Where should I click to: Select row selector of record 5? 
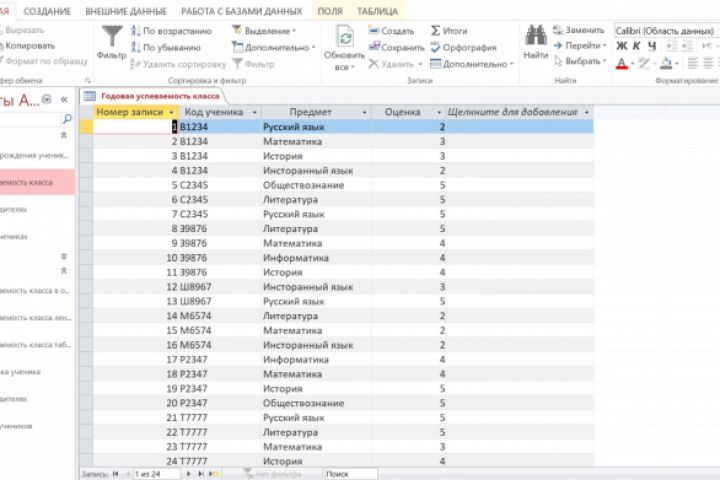86,185
